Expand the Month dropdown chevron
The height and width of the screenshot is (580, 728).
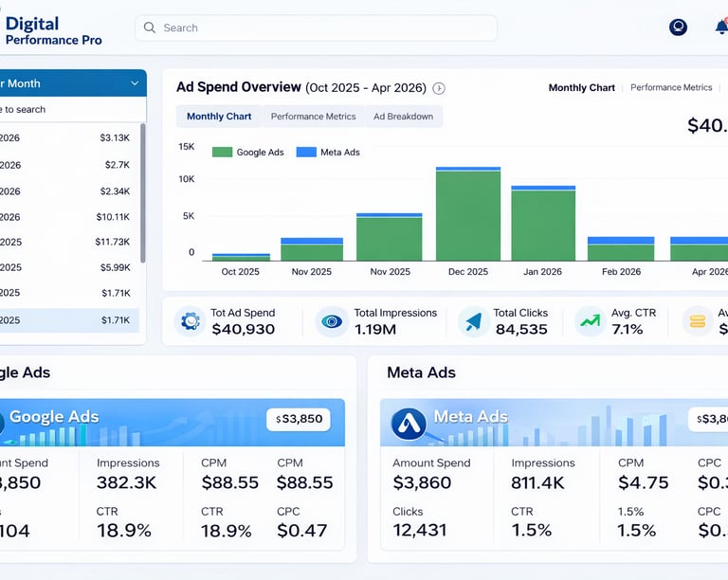(135, 83)
